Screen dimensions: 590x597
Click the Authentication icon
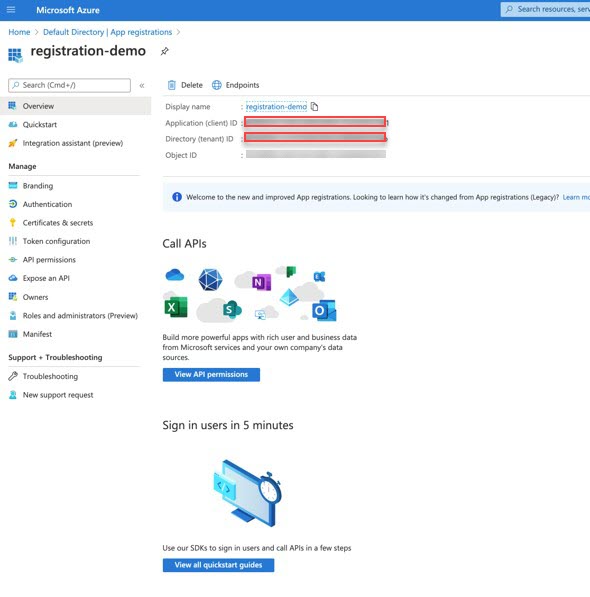[x=13, y=204]
